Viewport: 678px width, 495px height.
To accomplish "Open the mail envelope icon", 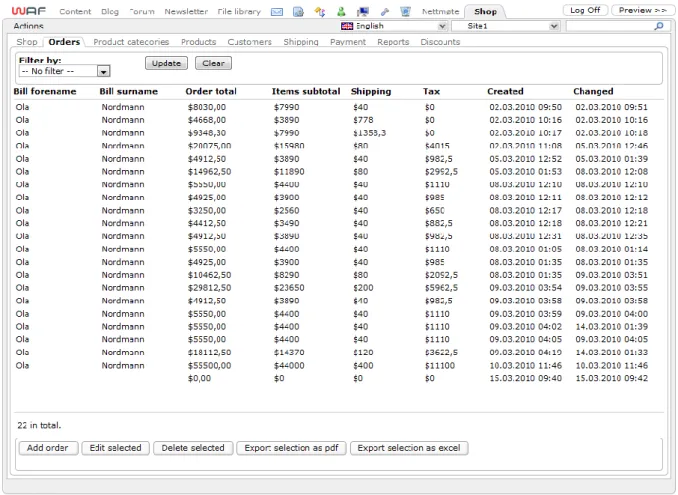I will (x=277, y=12).
